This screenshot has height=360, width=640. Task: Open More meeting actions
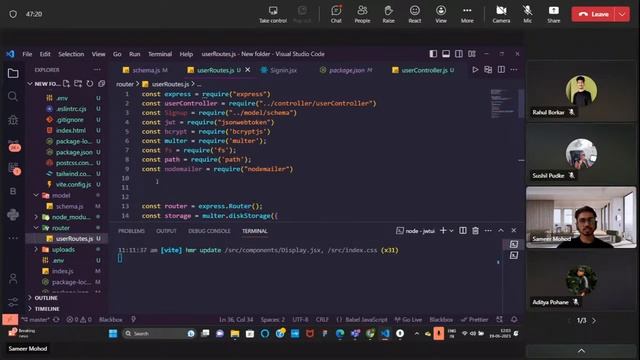tap(467, 14)
